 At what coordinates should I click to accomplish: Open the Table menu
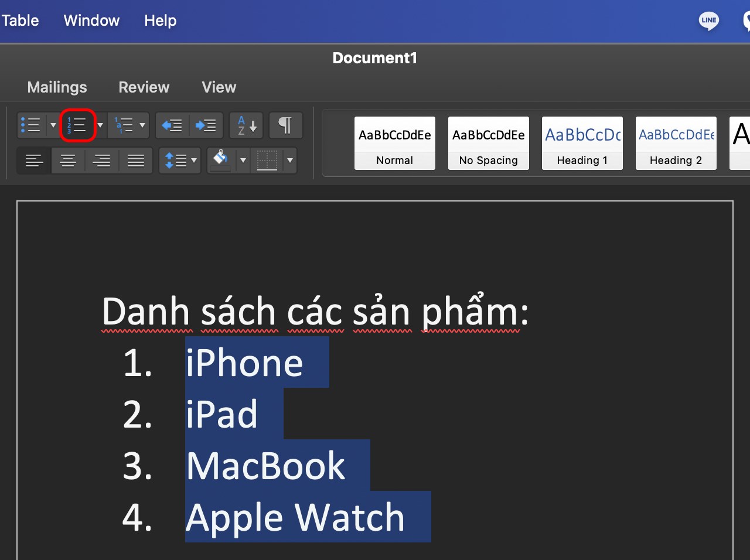[x=20, y=21]
